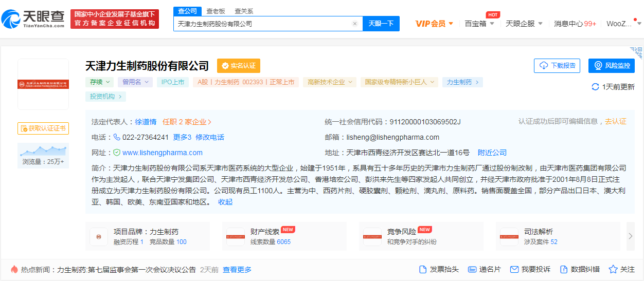Open the 项目品牌 力生制药 card icon
Viewport: 644px width, 281px height.
99,237
